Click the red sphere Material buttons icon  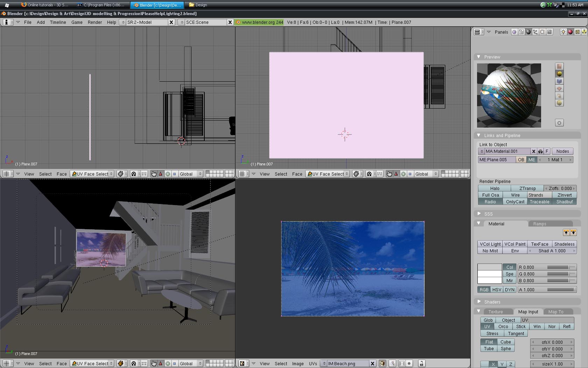pyautogui.click(x=570, y=32)
